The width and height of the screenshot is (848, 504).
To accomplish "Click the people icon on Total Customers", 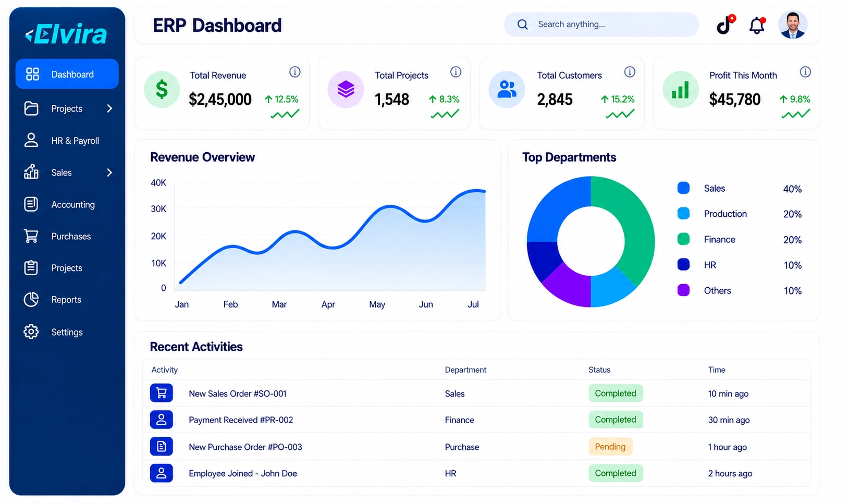I will click(507, 90).
